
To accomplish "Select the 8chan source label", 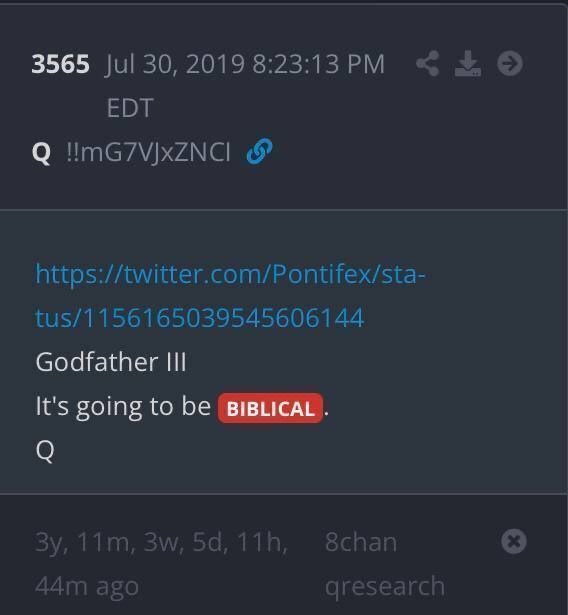I will [x=361, y=542].
